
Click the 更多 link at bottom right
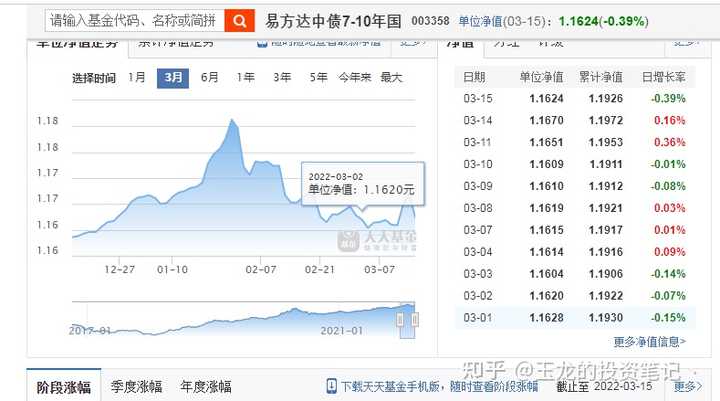pos(687,386)
